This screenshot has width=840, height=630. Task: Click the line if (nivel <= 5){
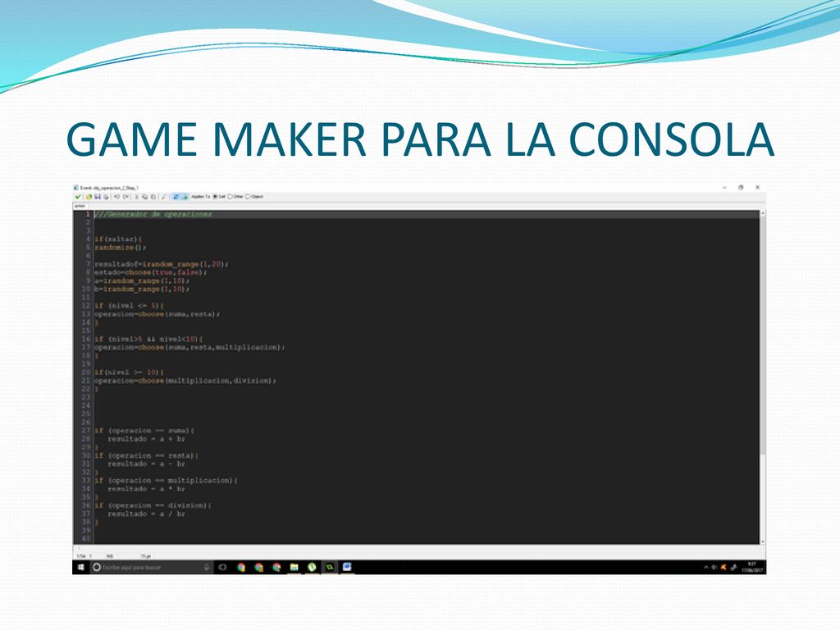129,305
